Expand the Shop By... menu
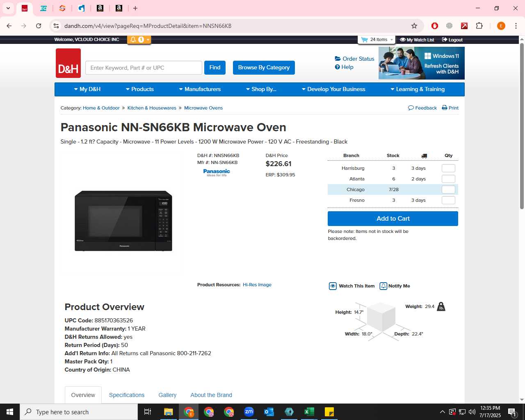Screen dimensions: 525x420 [261, 89]
